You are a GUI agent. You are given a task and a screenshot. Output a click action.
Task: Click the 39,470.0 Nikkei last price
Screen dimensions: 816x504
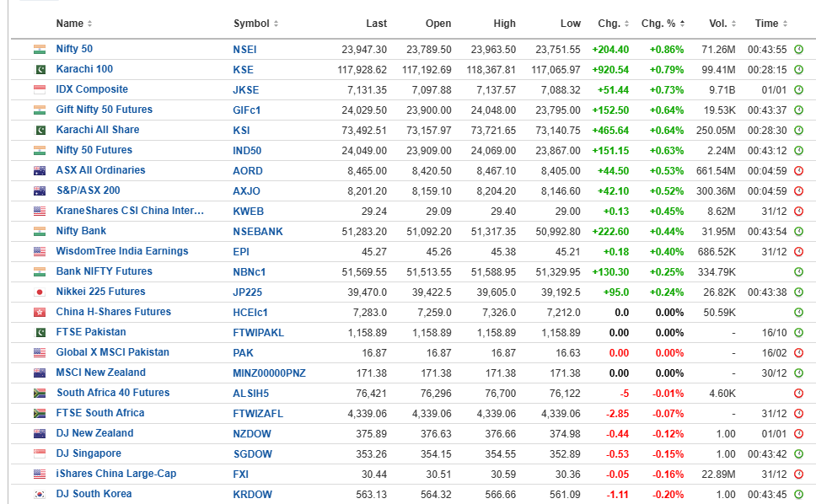[x=367, y=292]
